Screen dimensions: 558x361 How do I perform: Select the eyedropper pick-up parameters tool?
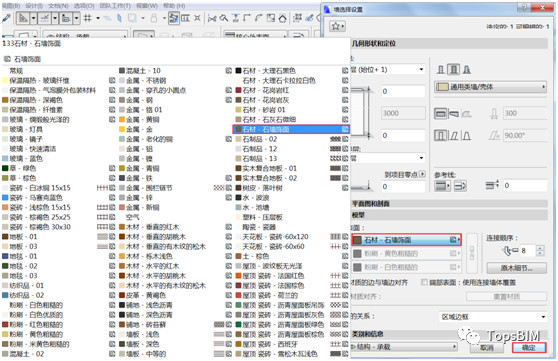tap(6, 17)
